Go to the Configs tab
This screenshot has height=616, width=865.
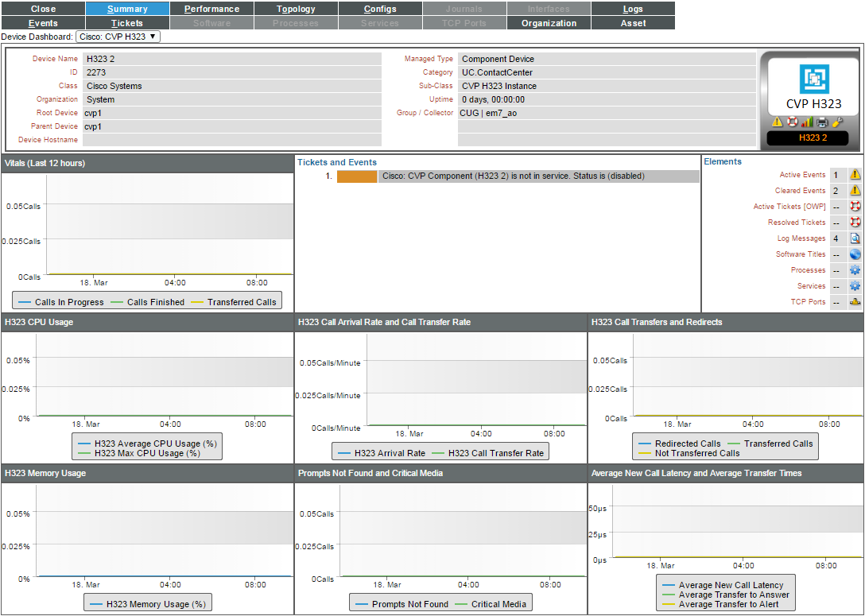(380, 9)
